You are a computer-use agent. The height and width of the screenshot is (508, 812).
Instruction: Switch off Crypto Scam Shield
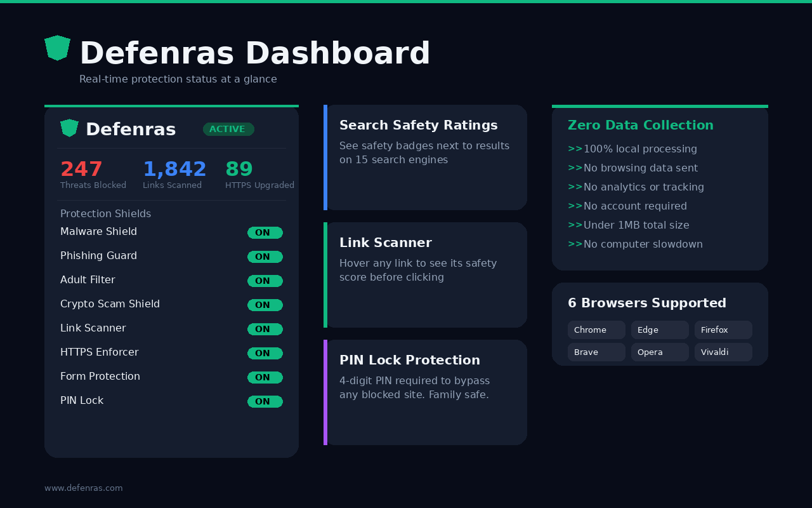click(265, 305)
